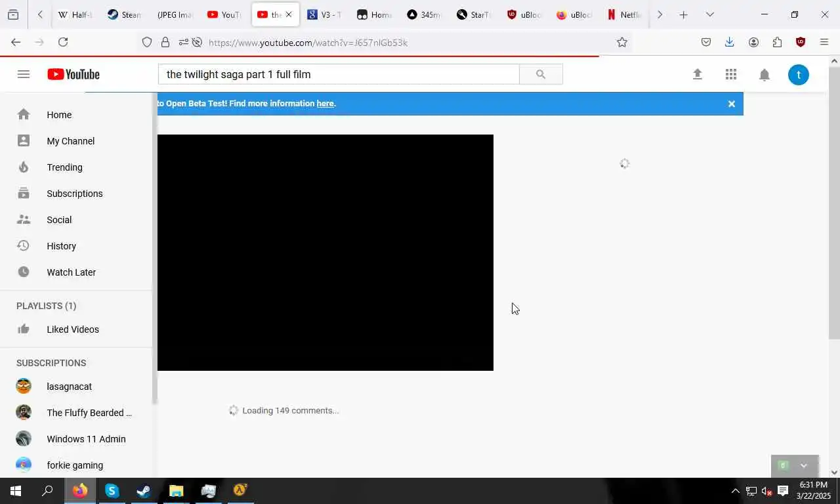Open the YouTube hamburger guide menu
This screenshot has height=504, width=840.
(x=24, y=74)
